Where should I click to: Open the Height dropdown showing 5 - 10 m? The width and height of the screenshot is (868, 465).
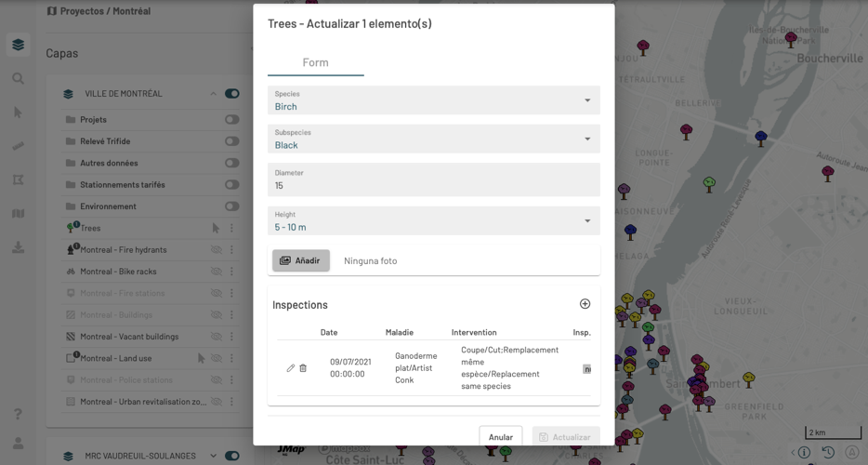(x=433, y=220)
